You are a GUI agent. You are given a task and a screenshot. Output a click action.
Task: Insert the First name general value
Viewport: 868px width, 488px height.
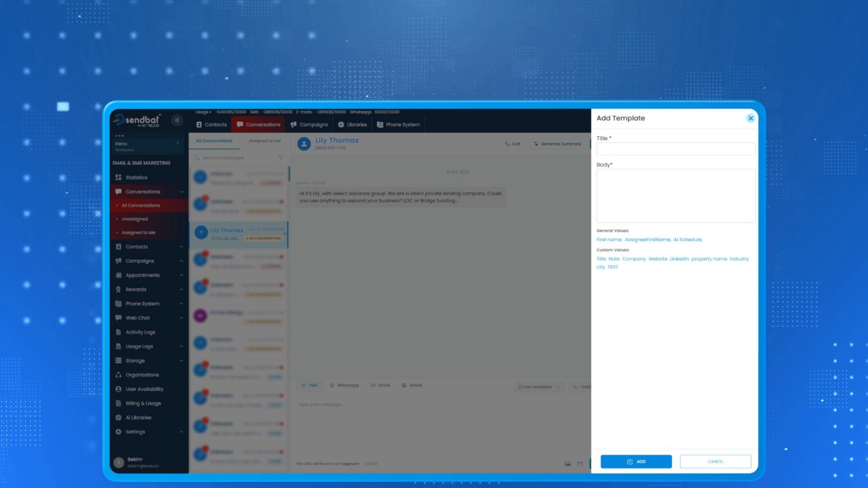(x=609, y=240)
